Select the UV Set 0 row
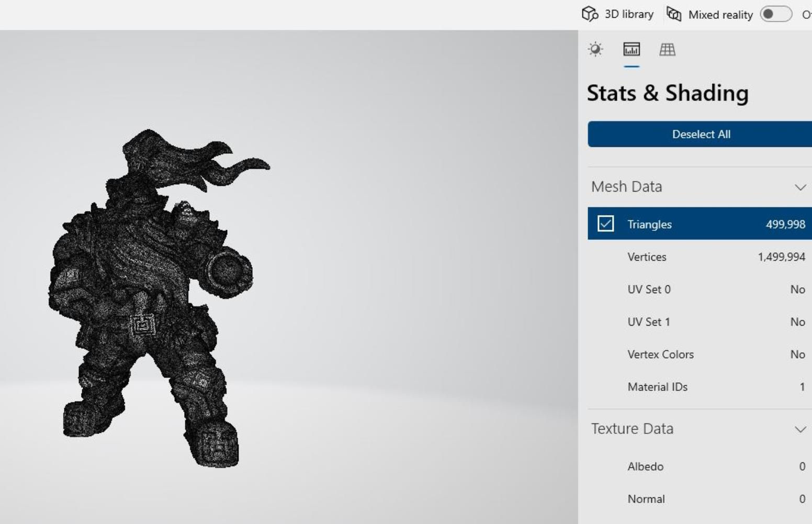This screenshot has width=812, height=524. (700, 289)
